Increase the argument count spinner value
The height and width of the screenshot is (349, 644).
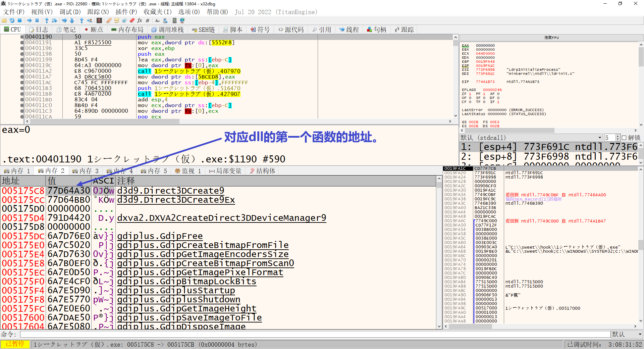618,136
